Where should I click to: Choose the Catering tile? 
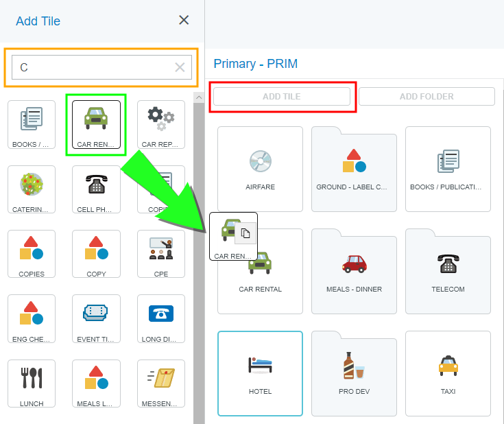point(32,189)
